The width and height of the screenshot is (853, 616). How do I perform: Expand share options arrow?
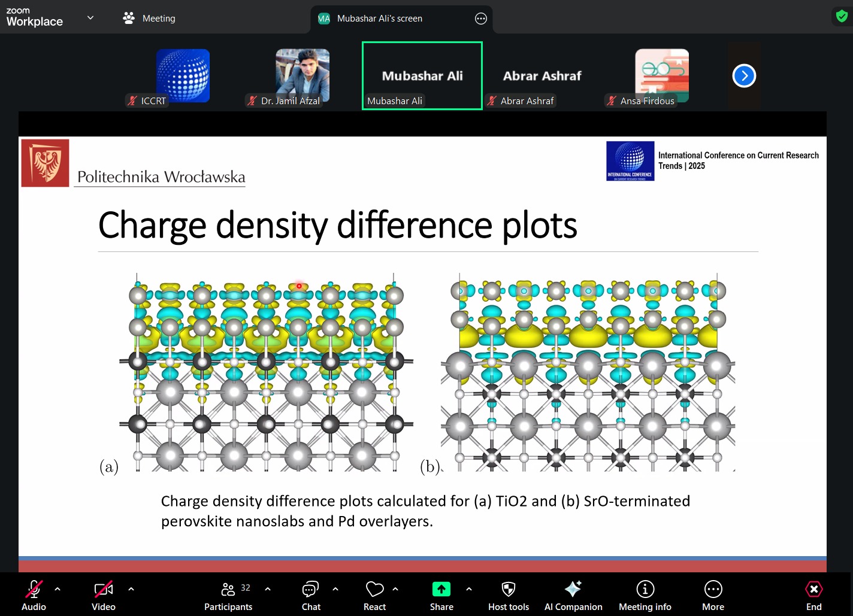(469, 589)
